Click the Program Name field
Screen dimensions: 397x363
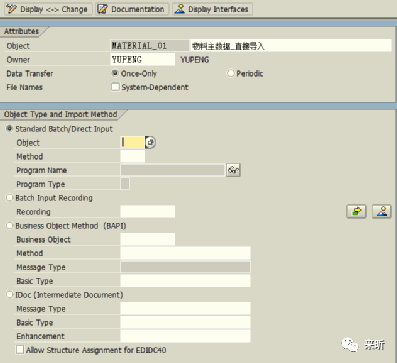[173, 170]
